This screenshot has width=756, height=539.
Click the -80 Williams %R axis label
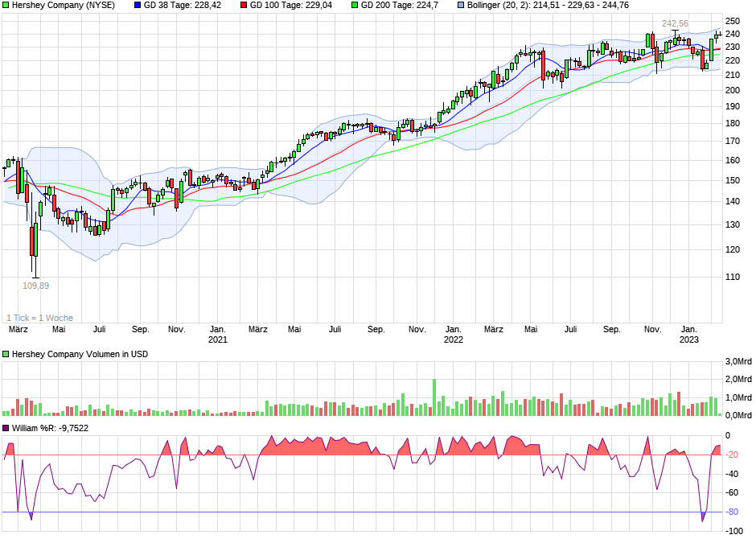733,512
